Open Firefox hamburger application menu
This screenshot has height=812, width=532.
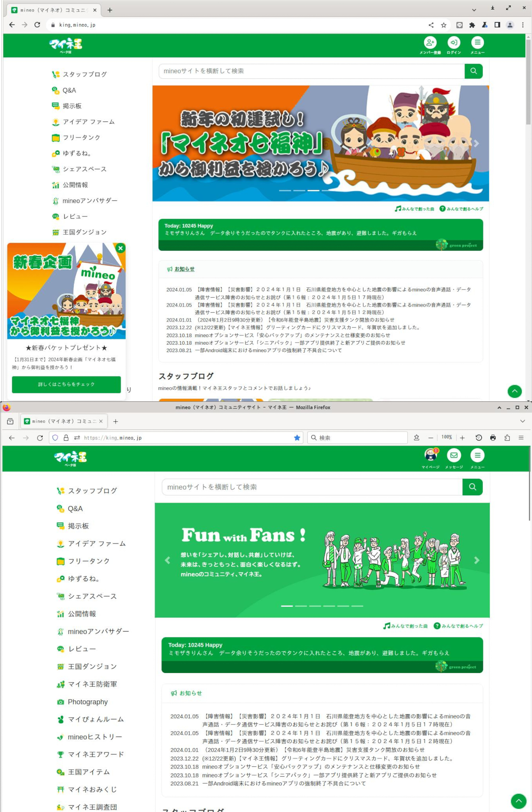[521, 438]
